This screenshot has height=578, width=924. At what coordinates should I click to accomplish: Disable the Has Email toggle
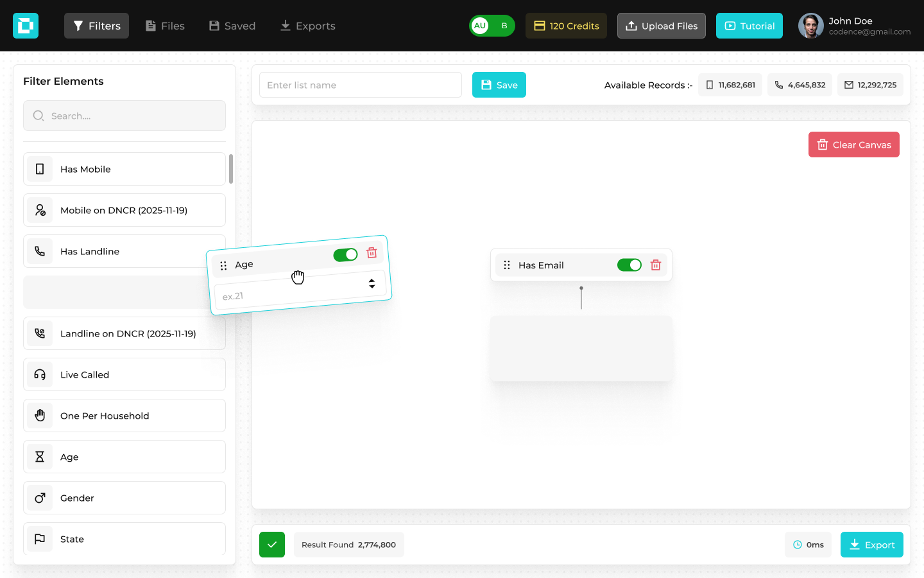tap(629, 265)
